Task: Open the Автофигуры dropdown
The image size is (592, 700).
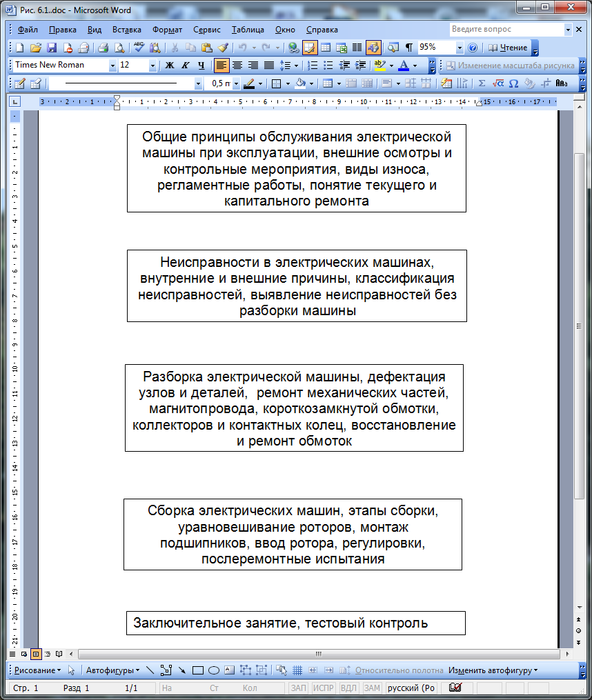Action: click(x=112, y=670)
